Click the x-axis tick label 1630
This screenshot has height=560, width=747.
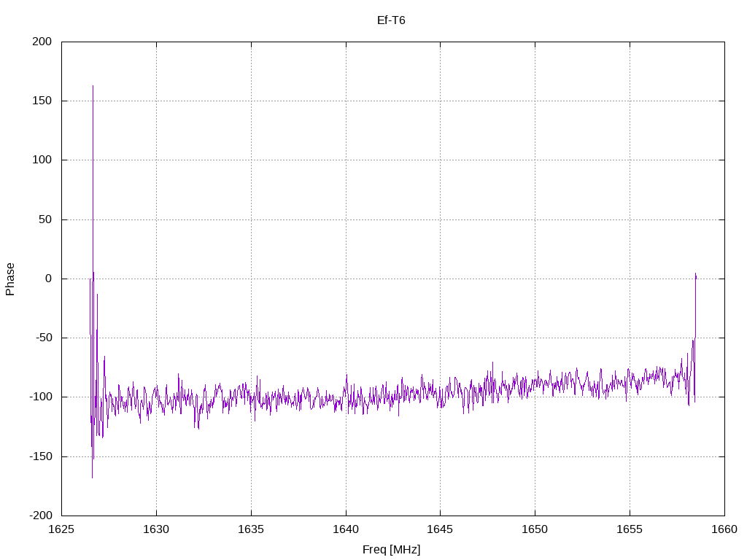coord(156,529)
